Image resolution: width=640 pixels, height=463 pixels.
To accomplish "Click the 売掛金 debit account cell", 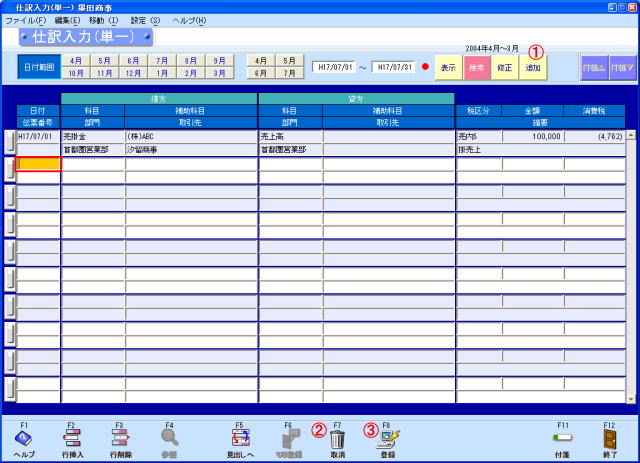I will (x=93, y=136).
